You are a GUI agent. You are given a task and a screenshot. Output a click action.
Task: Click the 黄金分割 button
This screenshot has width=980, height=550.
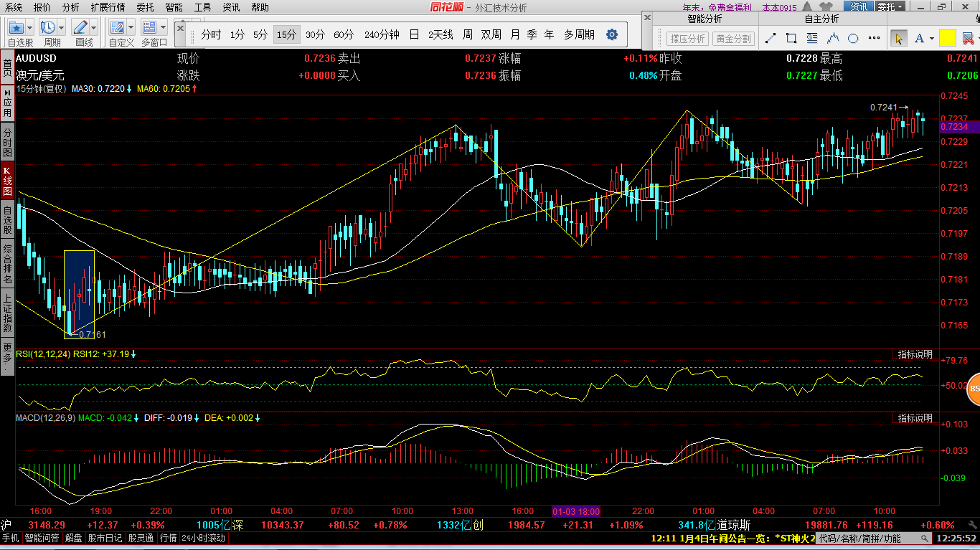point(734,39)
